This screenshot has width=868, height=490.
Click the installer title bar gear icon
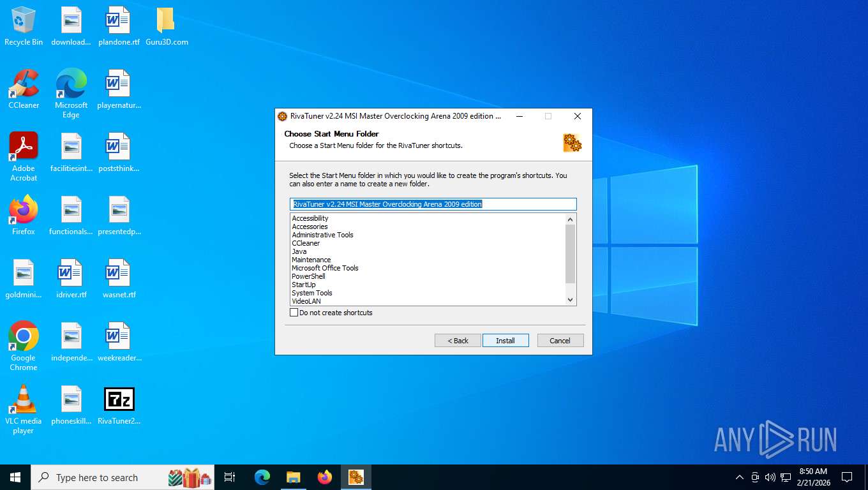tap(283, 116)
